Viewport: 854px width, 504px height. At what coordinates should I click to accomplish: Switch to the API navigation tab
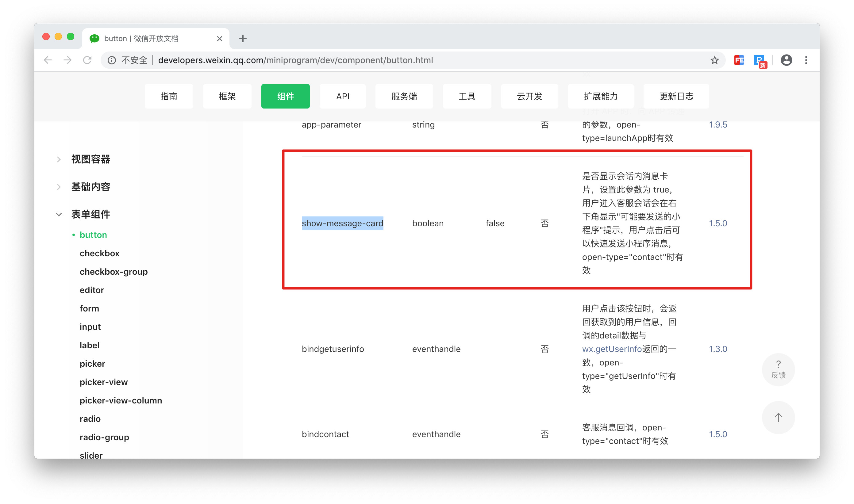coord(343,96)
